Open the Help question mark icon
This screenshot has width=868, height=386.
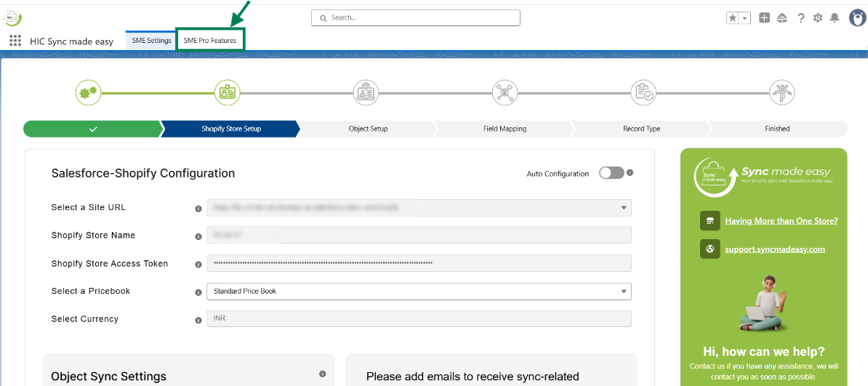(x=800, y=17)
